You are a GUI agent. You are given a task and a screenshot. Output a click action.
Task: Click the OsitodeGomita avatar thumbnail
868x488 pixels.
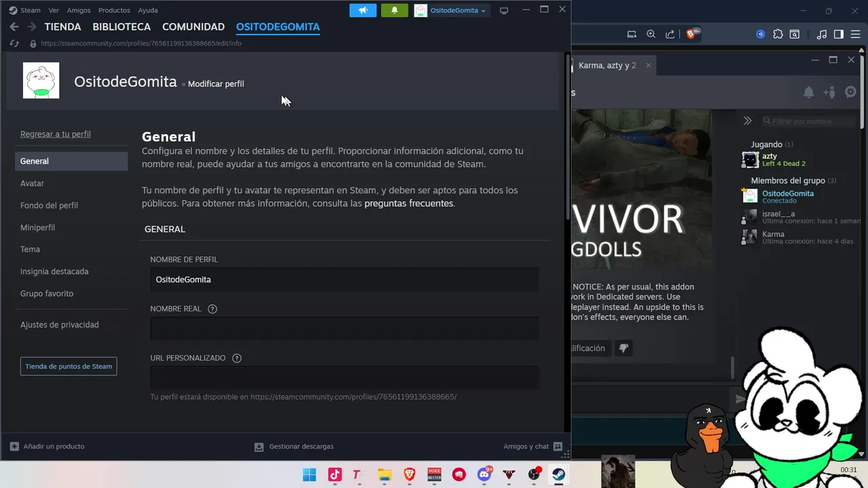pyautogui.click(x=41, y=81)
